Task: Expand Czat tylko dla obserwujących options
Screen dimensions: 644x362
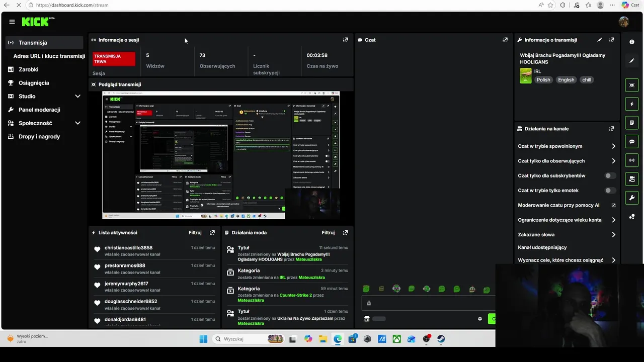Action: click(x=613, y=161)
